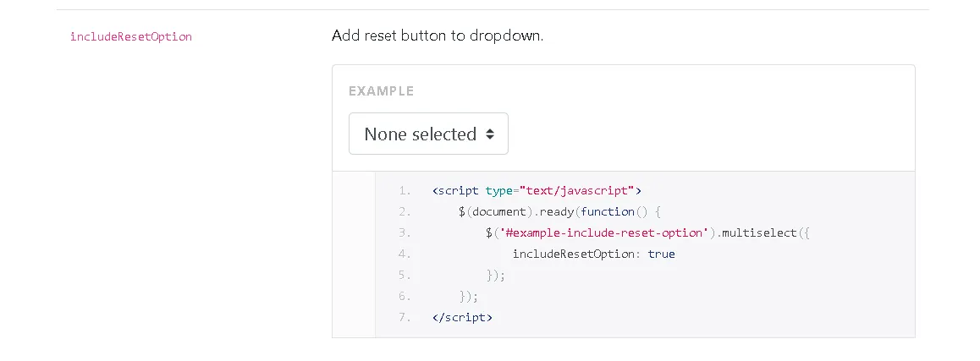The width and height of the screenshot is (980, 361).
Task: Select line number 5 in the code block
Action: pyautogui.click(x=404, y=275)
